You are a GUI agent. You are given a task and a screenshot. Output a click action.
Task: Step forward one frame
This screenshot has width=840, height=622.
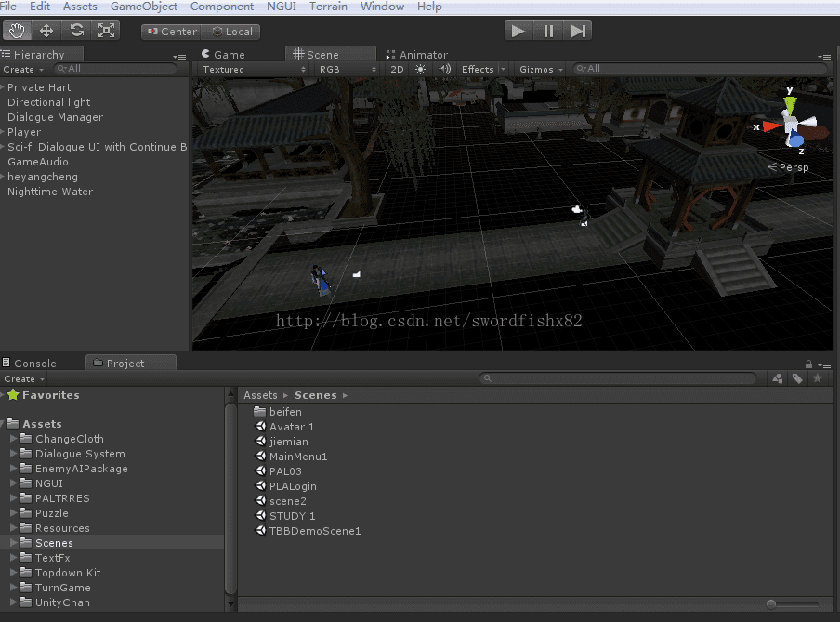coord(578,31)
